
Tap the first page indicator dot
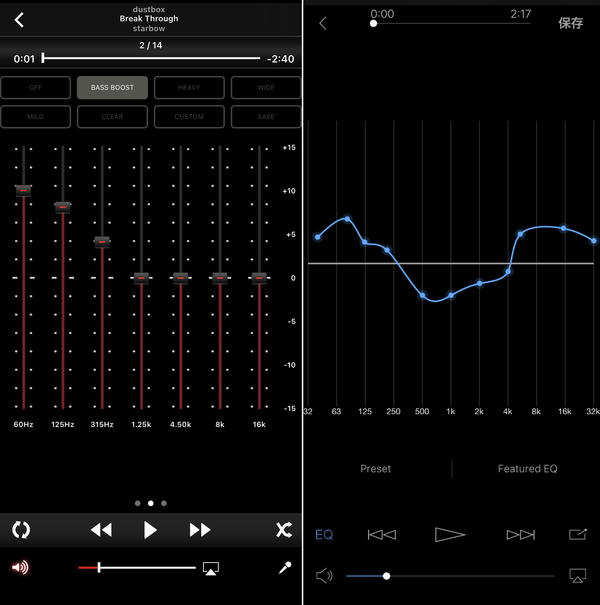pyautogui.click(x=138, y=503)
